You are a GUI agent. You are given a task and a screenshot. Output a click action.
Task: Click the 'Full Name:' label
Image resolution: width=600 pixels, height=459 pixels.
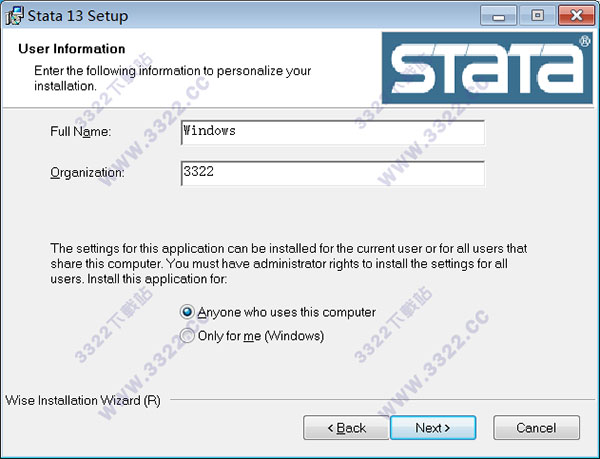[80, 132]
